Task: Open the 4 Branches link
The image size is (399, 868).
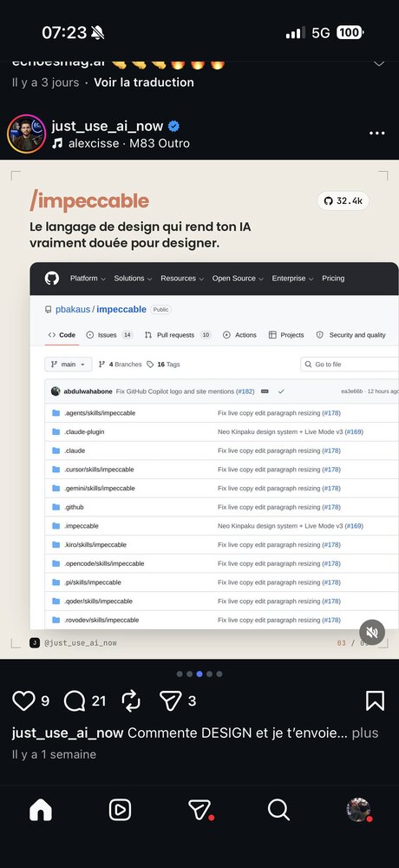Action: point(120,365)
